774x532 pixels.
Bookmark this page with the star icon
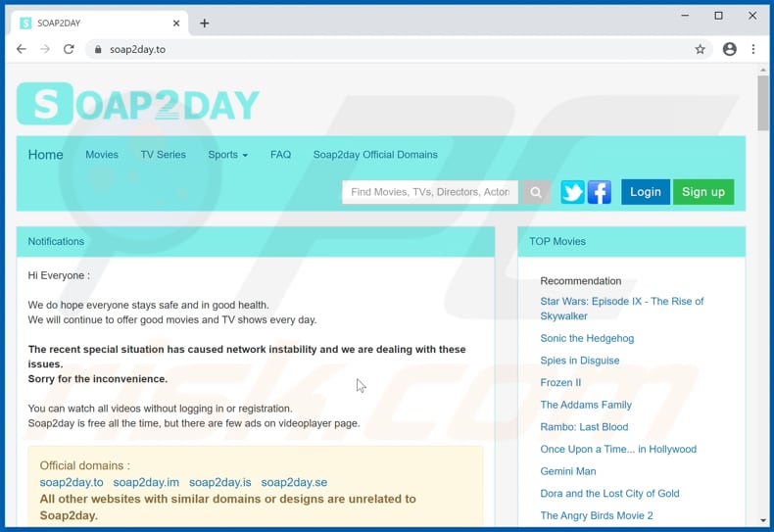700,49
